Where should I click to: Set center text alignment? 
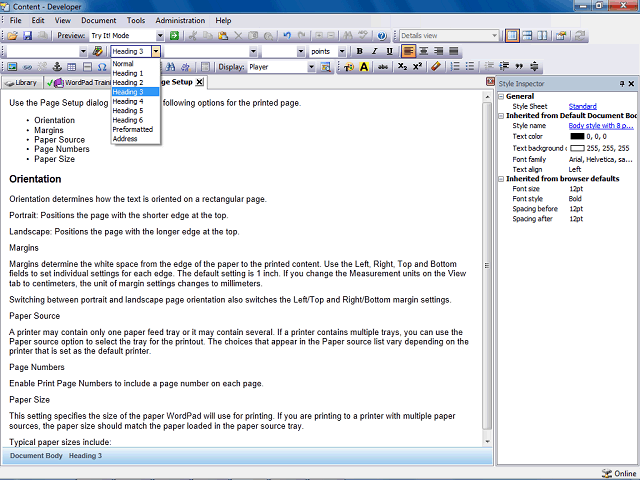pyautogui.click(x=424, y=51)
